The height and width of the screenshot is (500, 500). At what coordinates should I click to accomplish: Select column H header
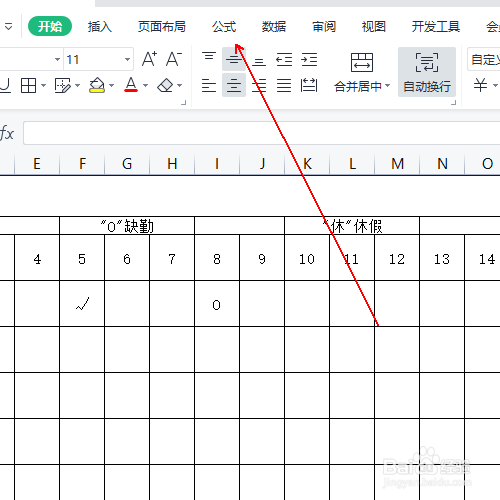(172, 164)
